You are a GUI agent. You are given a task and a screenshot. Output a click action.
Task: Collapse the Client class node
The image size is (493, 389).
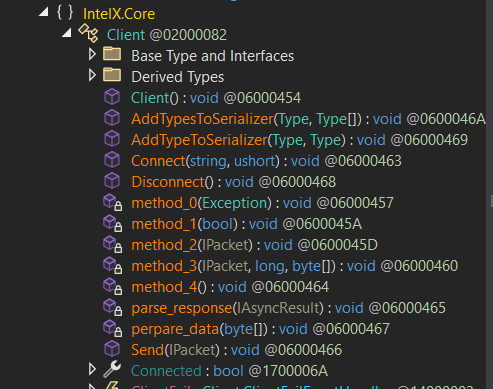click(67, 33)
